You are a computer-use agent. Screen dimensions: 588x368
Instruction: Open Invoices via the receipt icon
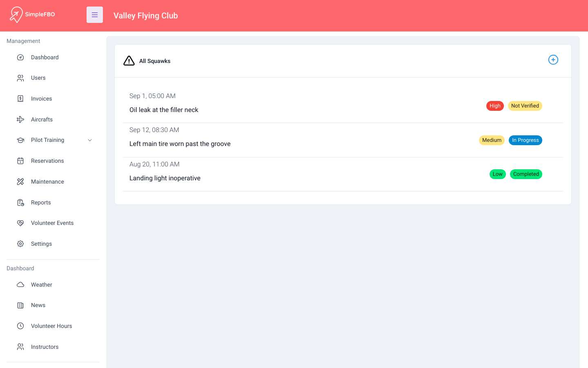tap(20, 99)
